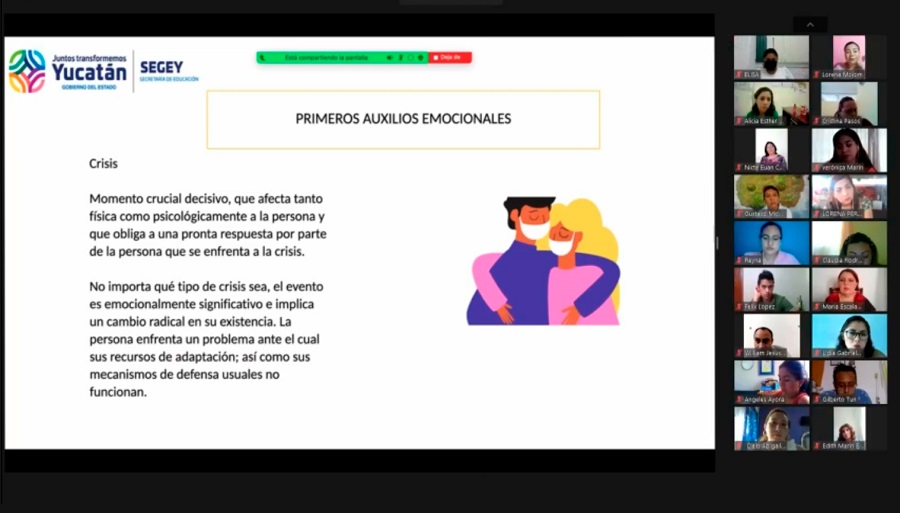Image resolution: width=900 pixels, height=513 pixels.
Task: Click the round shield icon in sharing bar
Action: pyautogui.click(x=421, y=57)
